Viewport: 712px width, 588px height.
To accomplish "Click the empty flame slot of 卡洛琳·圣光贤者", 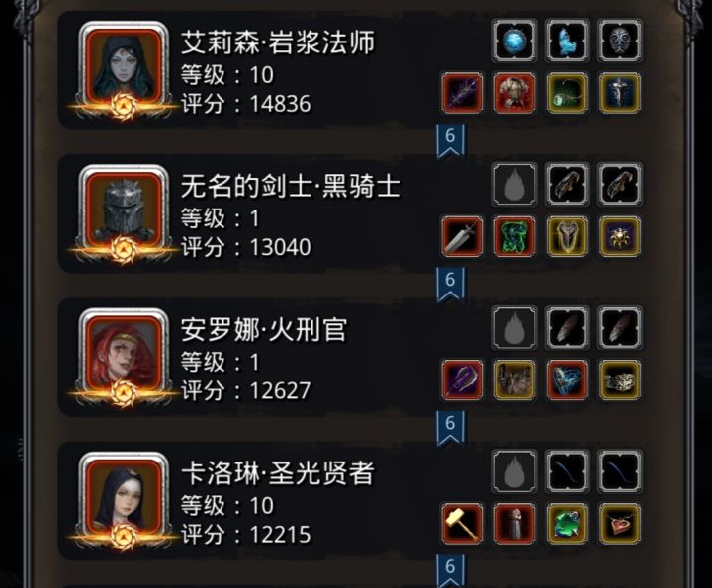I will 514,471.
